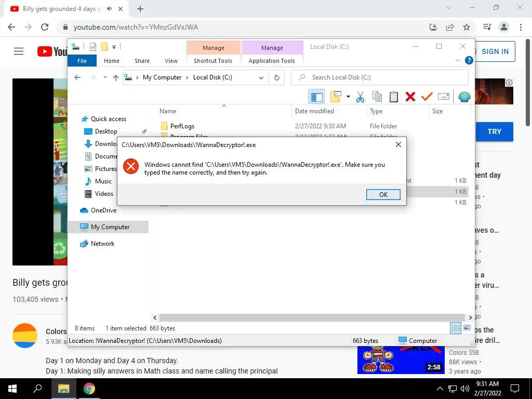Click My Computer in the address breadcrumb

pyautogui.click(x=162, y=77)
